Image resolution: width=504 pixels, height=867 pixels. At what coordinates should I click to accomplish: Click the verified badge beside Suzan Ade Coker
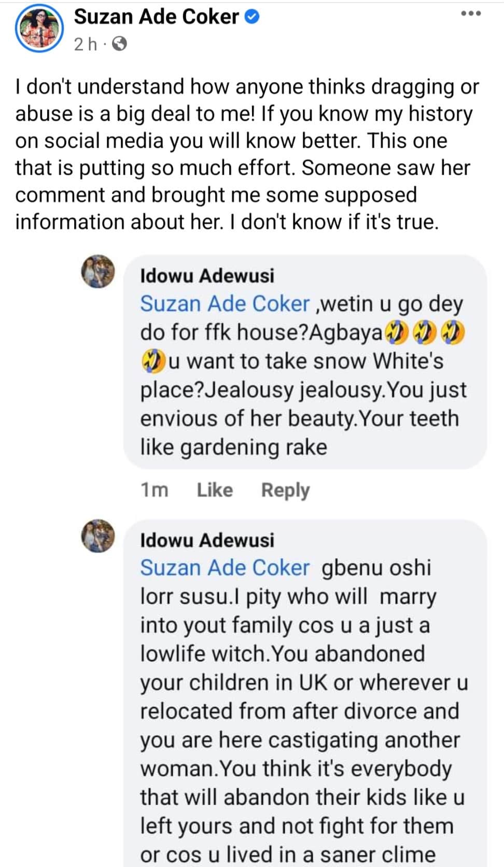(251, 17)
